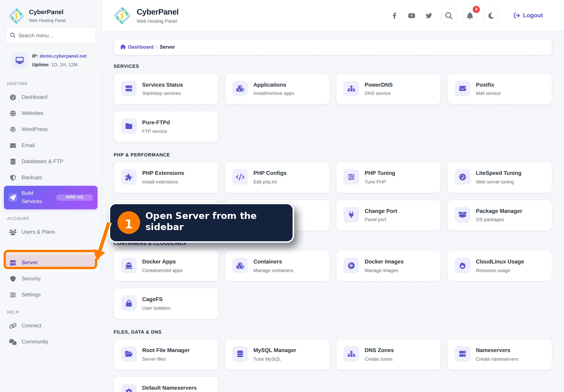
Task: Open the YouTube channel icon
Action: point(412,16)
